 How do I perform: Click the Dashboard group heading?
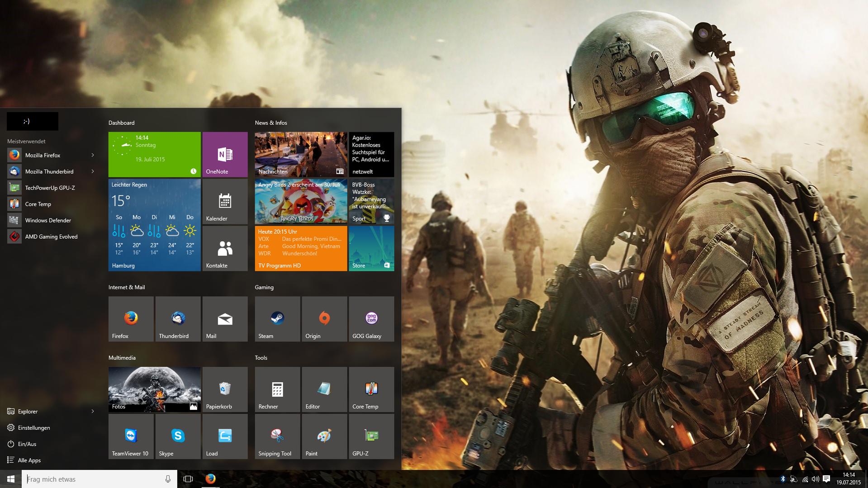pyautogui.click(x=121, y=123)
